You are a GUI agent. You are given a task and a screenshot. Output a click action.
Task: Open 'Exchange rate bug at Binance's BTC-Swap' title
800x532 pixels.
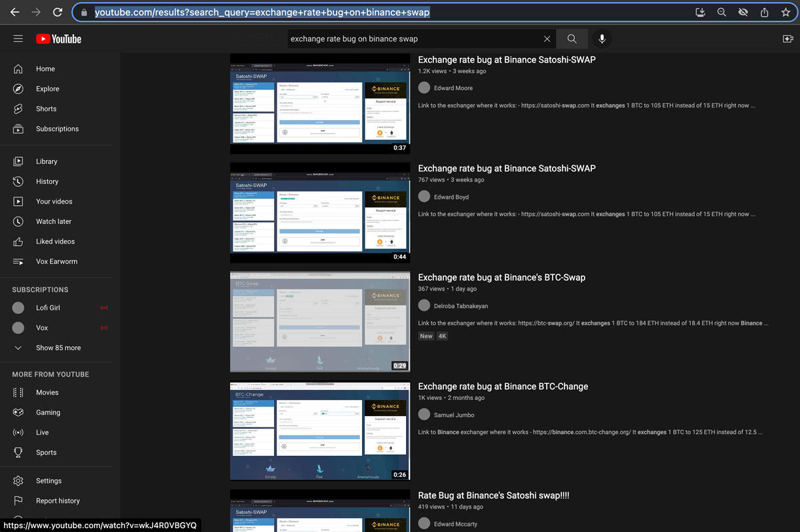pyautogui.click(x=501, y=277)
